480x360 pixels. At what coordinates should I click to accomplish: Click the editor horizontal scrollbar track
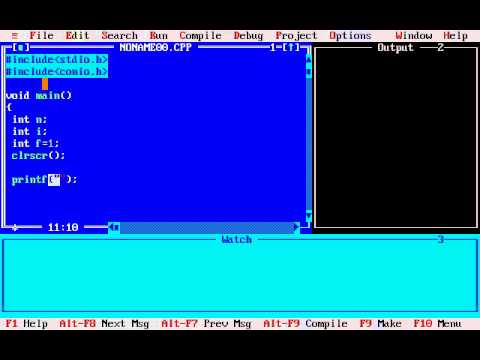click(206, 227)
